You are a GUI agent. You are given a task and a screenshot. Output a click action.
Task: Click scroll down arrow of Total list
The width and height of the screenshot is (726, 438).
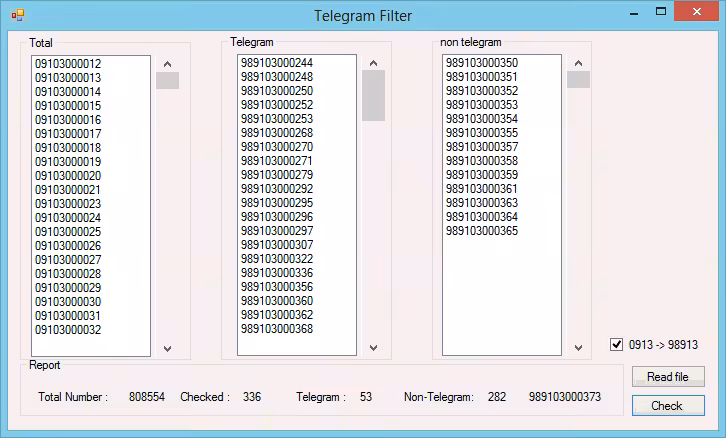(x=168, y=349)
